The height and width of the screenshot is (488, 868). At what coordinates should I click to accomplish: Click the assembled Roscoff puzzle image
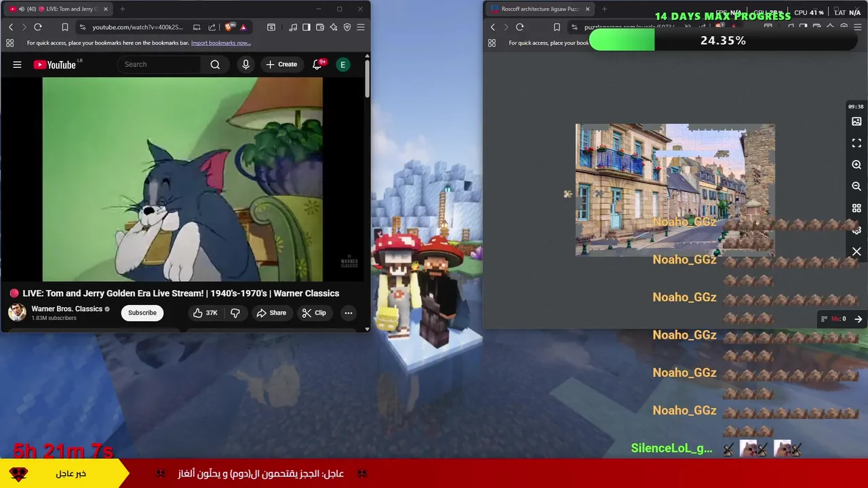[675, 190]
